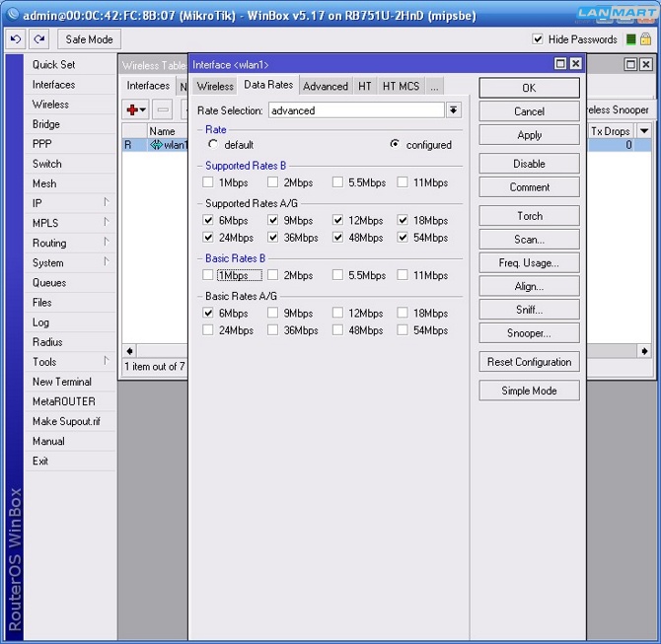Open Rate Selection dropdown arrow
The width and height of the screenshot is (661, 644).
point(453,110)
